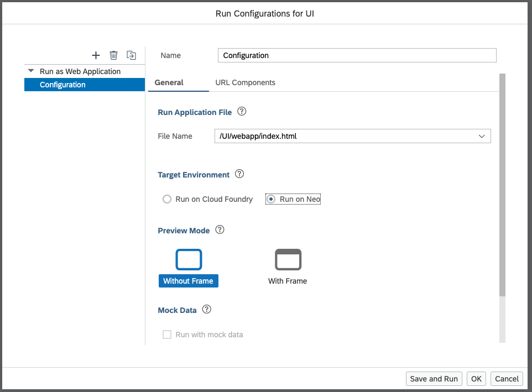
Task: Click the import/copy configuration icon
Action: click(x=131, y=55)
